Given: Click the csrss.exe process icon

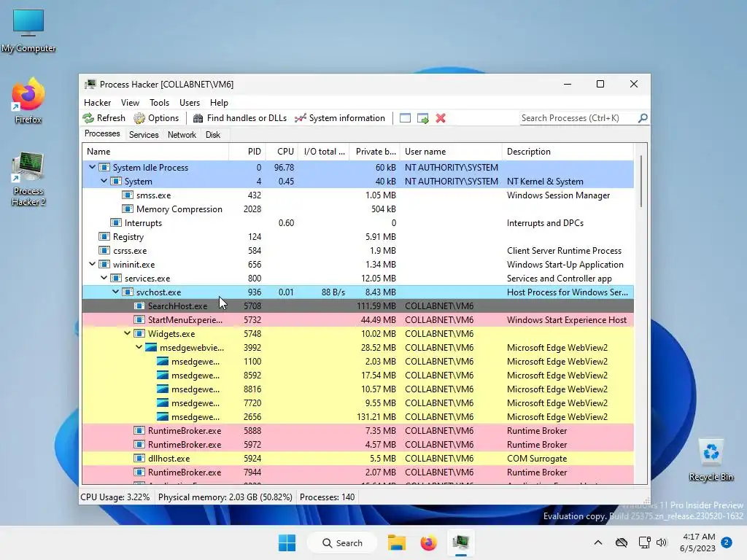Looking at the screenshot, I should [104, 250].
